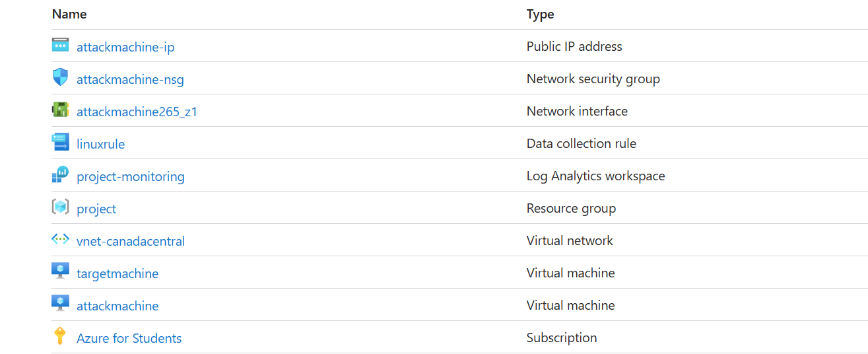This screenshot has width=868, height=354.
Task: Open the vnet-canadacentral virtual network link
Action: pyautogui.click(x=131, y=241)
